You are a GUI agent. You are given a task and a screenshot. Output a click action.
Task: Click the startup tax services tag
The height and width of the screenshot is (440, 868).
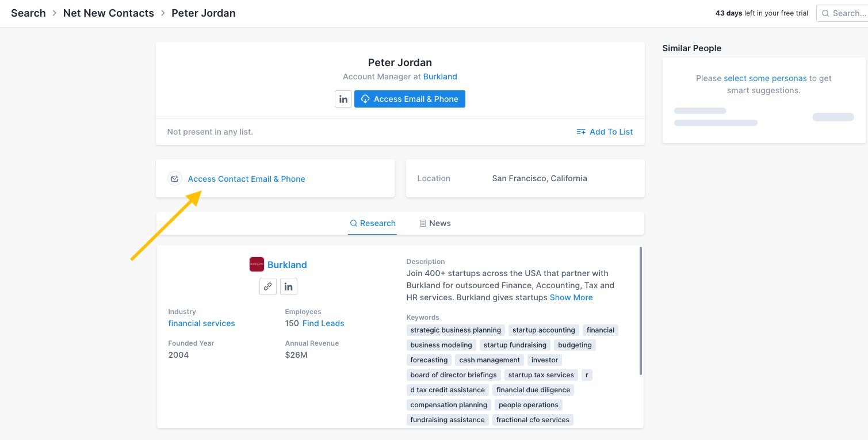click(x=541, y=375)
